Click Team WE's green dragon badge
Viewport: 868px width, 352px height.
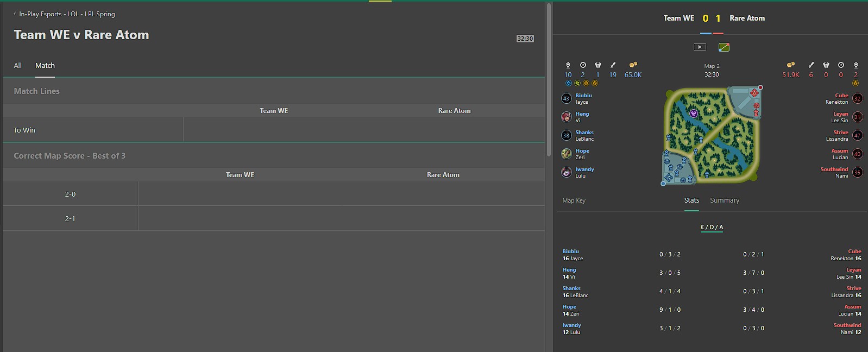tap(577, 83)
